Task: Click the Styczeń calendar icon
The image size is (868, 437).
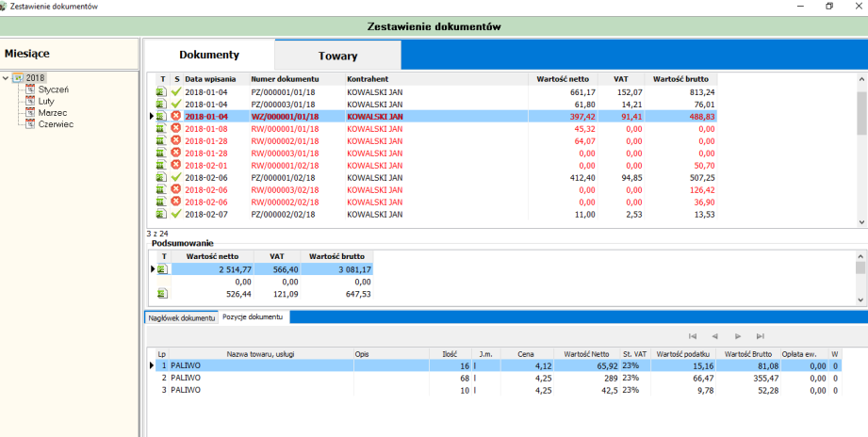Action: pos(30,89)
